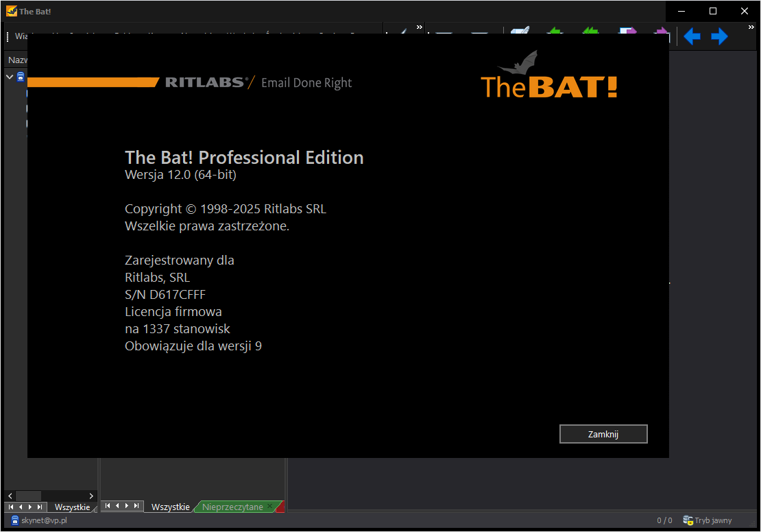761x532 pixels.
Task: Close the Nieprzeczytane tab with its X
Action: click(x=270, y=506)
